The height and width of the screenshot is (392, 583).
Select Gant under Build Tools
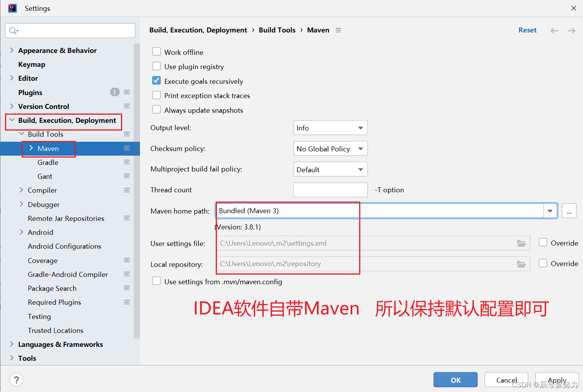tap(45, 176)
